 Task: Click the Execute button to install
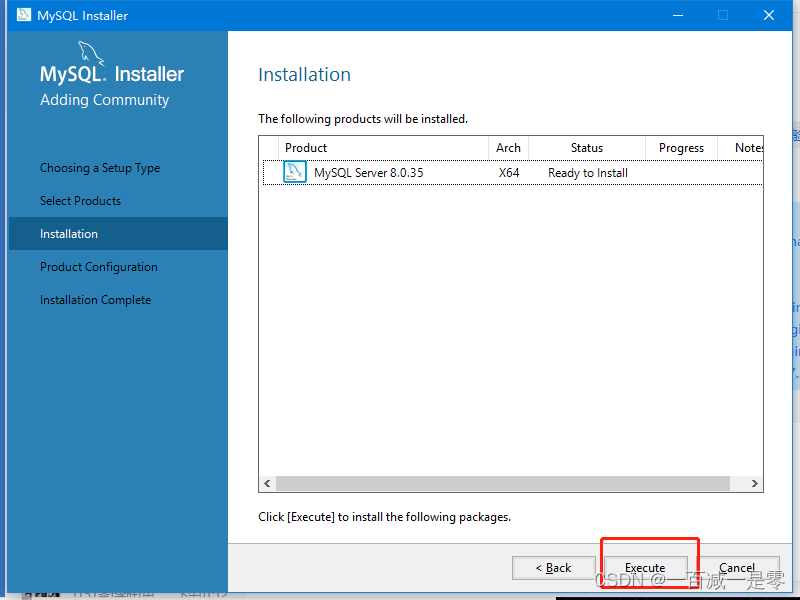coord(645,568)
